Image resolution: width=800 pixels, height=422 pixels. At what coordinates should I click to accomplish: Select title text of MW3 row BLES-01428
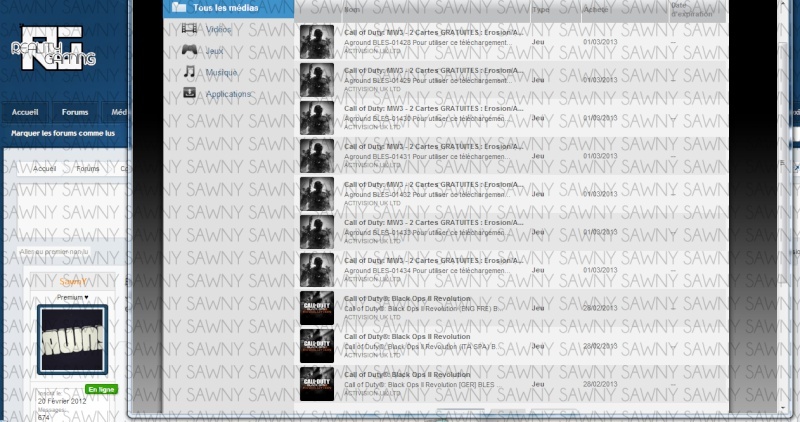434,32
